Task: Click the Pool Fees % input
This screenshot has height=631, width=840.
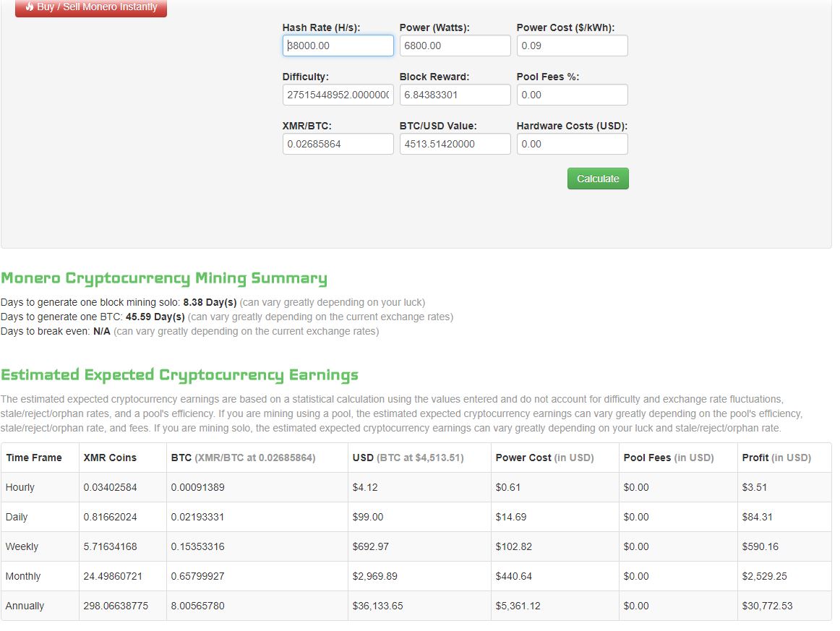Action: (x=572, y=95)
